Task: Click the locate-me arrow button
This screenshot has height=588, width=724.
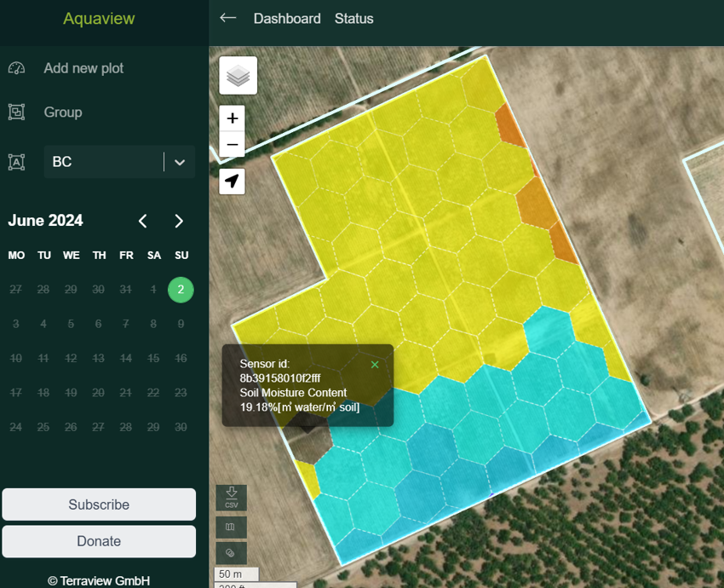Action: click(232, 181)
